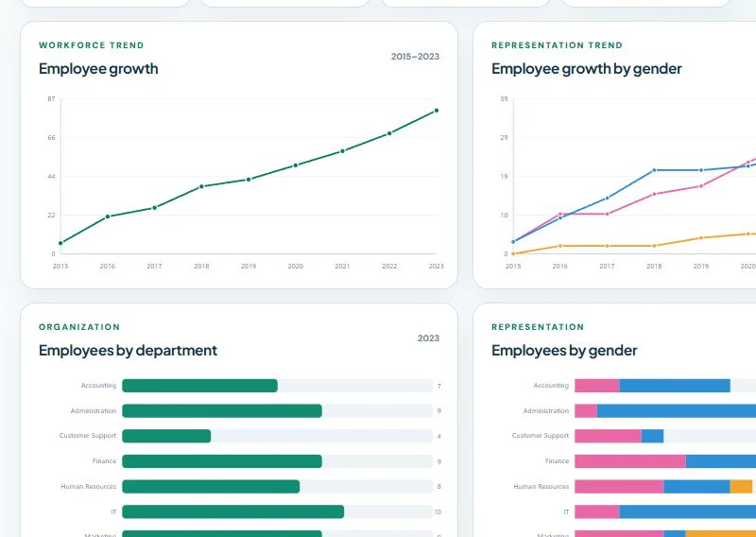Click the green Customer Support bar by department

166,436
